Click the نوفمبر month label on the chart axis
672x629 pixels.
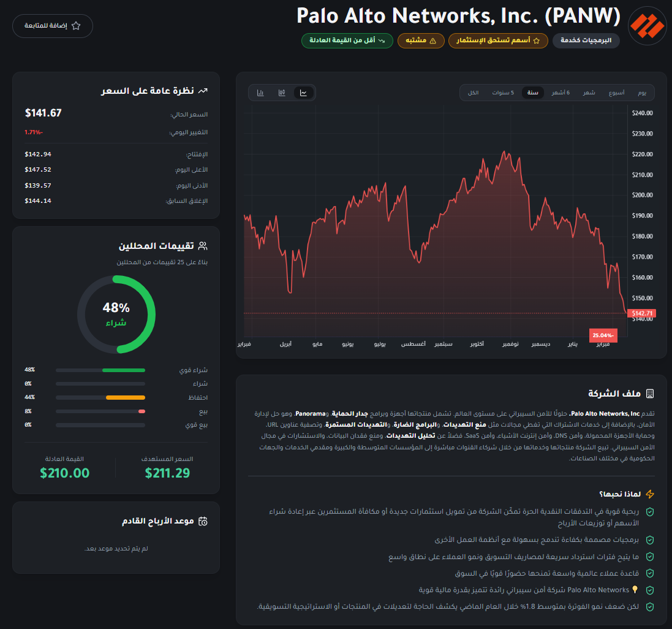tap(510, 344)
